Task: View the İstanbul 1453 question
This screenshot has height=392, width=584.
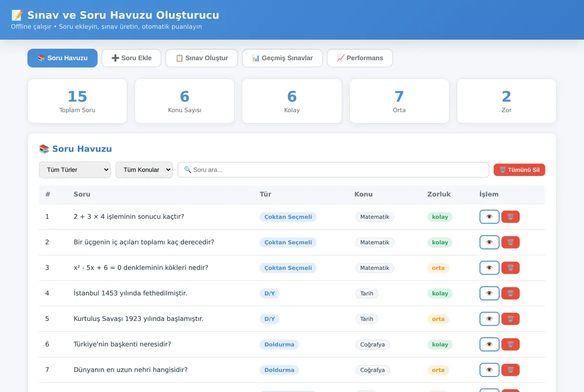Action: pyautogui.click(x=489, y=293)
